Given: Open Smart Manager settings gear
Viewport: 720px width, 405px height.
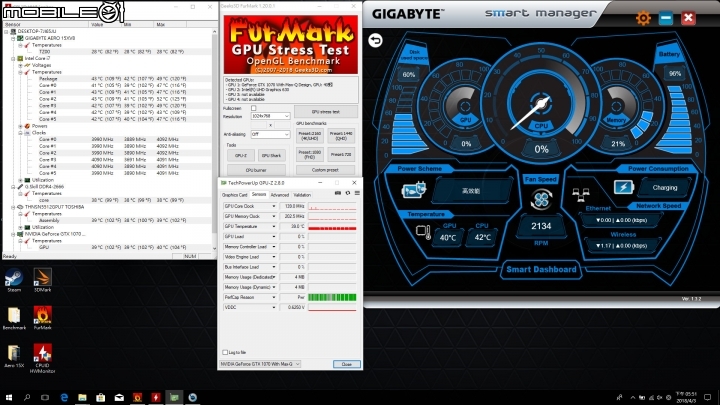Looking at the screenshot, I should tap(643, 18).
